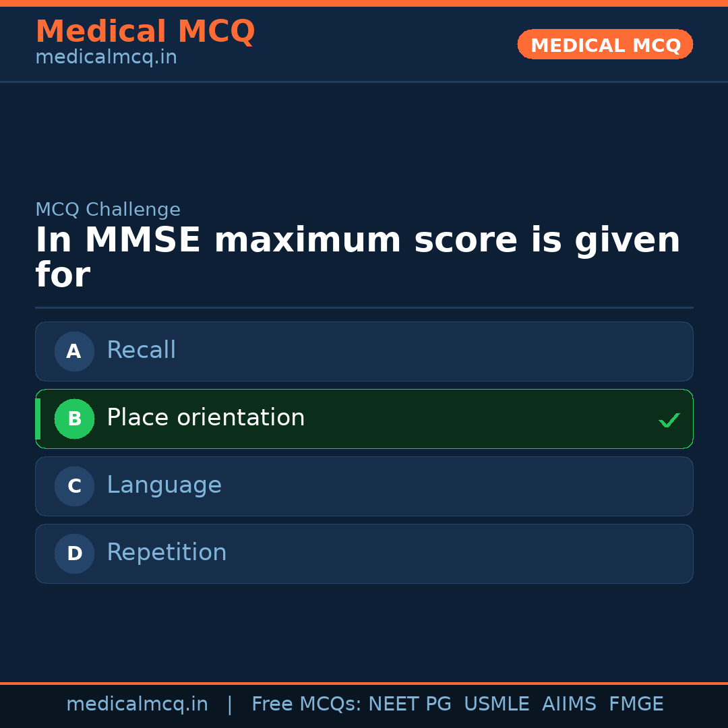728x728 pixels.
Task: Open the NEET PG section
Action: [409, 704]
